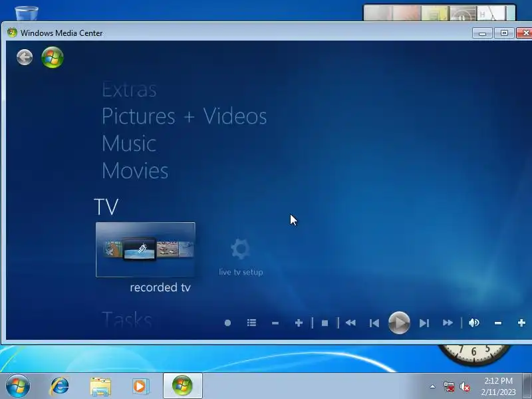
Task: Select the TV category heading
Action: pos(106,207)
